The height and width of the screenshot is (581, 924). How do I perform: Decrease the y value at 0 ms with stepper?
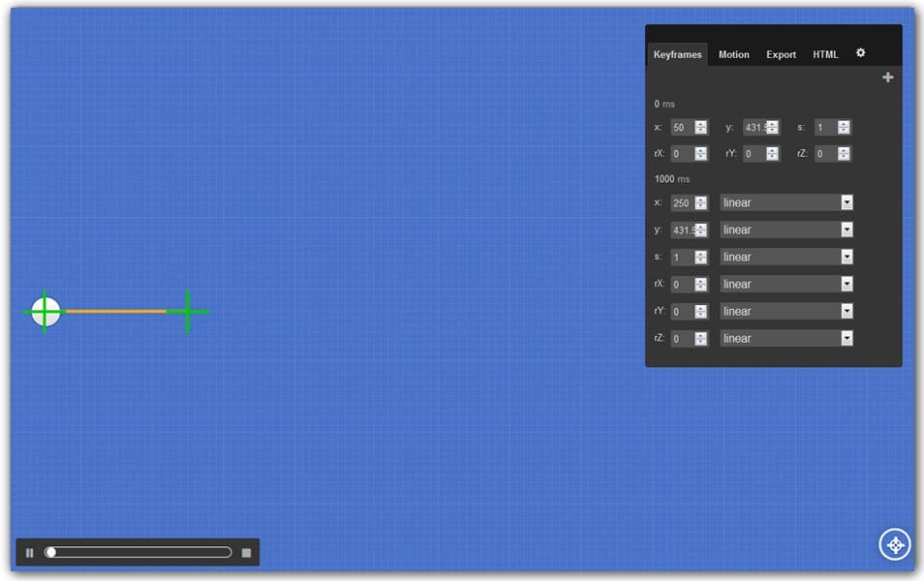pos(772,131)
